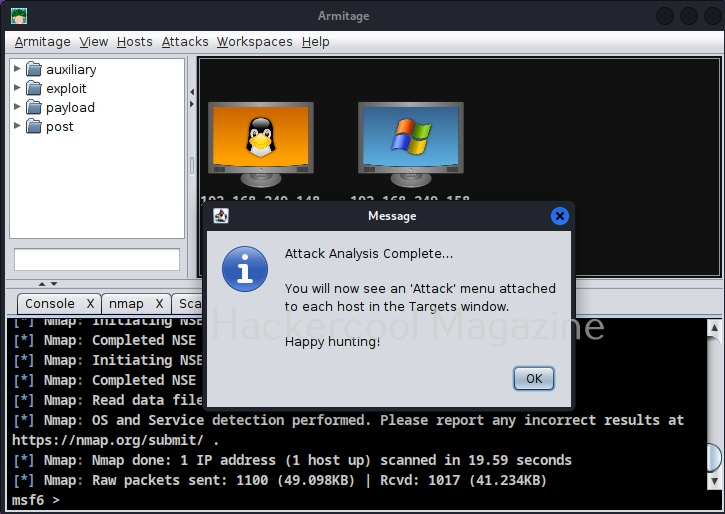Image resolution: width=725 pixels, height=514 pixels.
Task: Select the exploit folder icon
Action: [x=33, y=88]
